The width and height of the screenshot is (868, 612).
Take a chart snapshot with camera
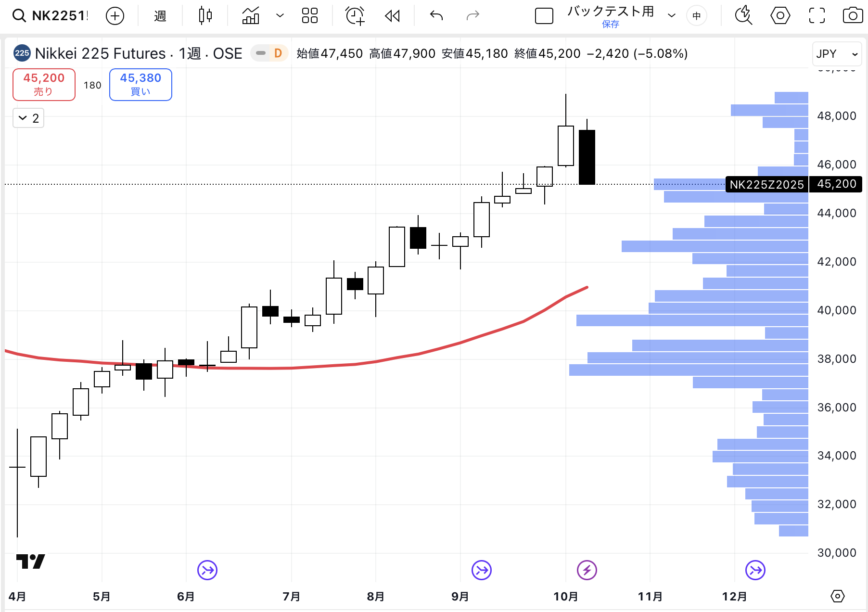pyautogui.click(x=853, y=16)
